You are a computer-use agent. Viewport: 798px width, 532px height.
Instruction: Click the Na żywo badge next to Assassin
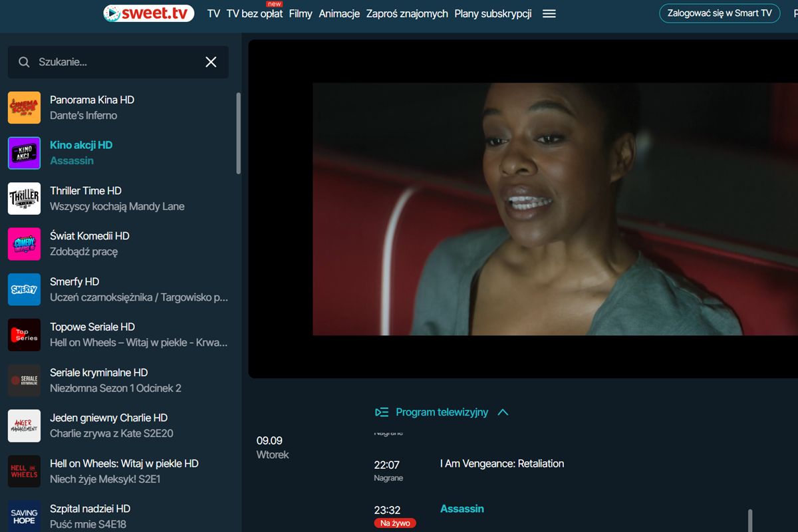(395, 523)
